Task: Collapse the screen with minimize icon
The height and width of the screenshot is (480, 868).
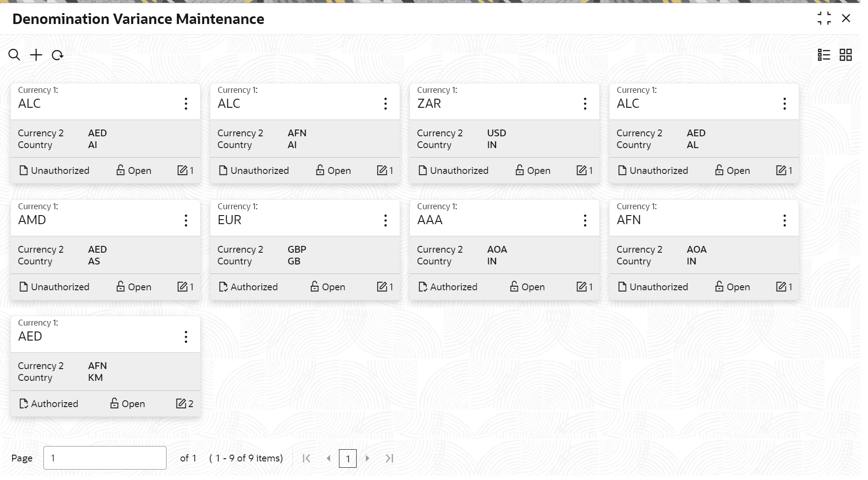Action: point(824,19)
